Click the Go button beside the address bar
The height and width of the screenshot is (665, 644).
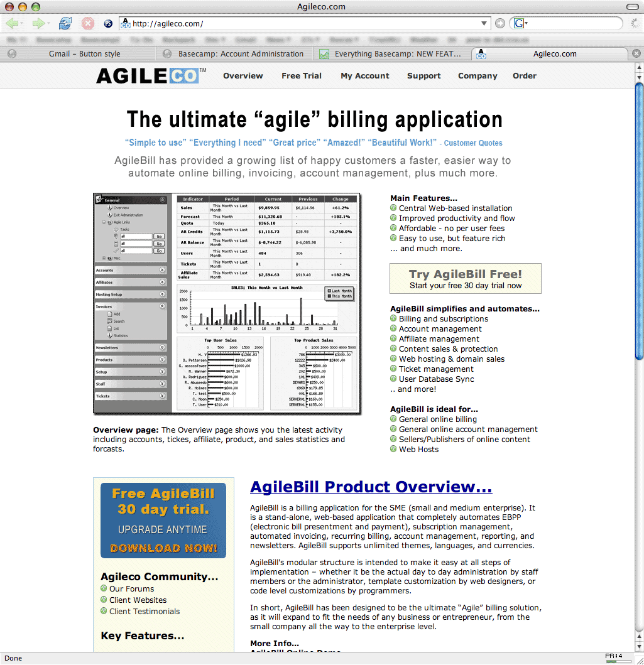(500, 23)
